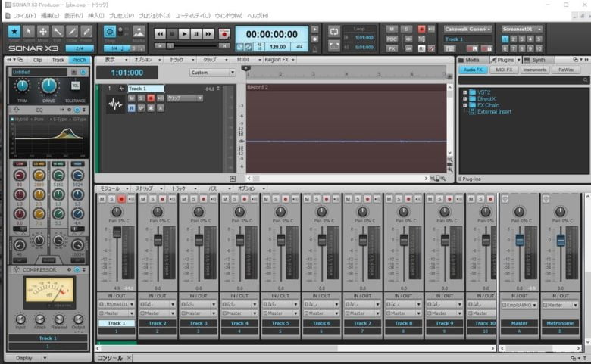Expand the FX Chain folder
The image size is (591, 364).
464,105
